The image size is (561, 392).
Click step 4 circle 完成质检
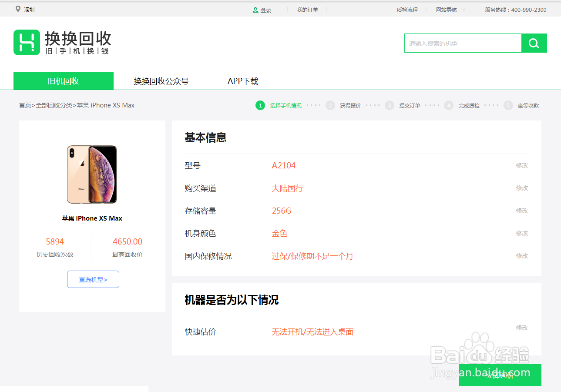(x=449, y=105)
